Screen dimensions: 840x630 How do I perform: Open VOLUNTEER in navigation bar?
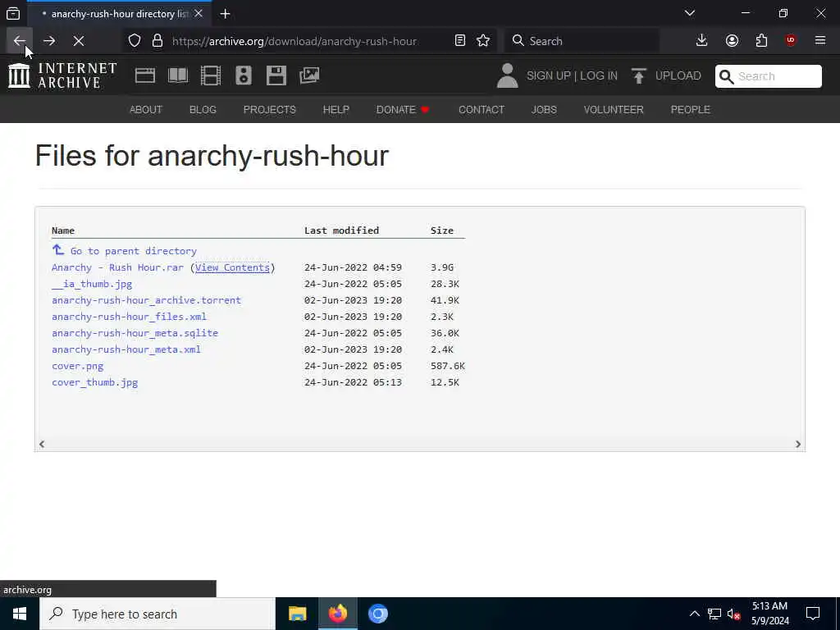[x=614, y=109]
